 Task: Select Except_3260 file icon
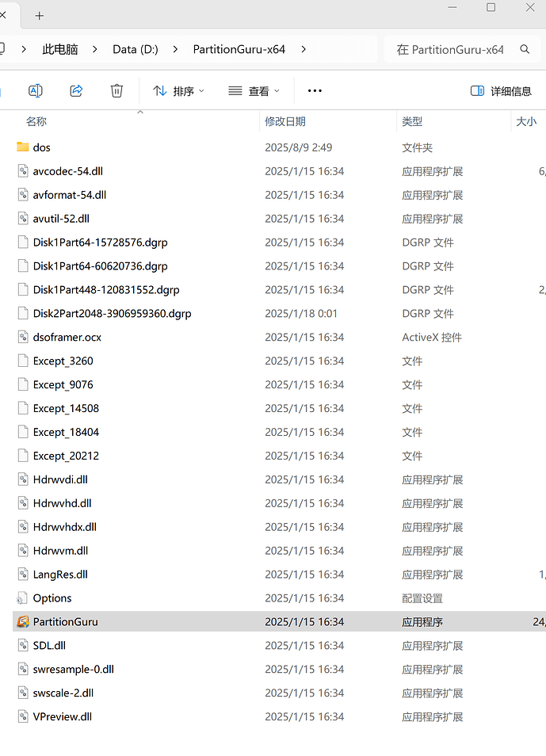(x=23, y=360)
